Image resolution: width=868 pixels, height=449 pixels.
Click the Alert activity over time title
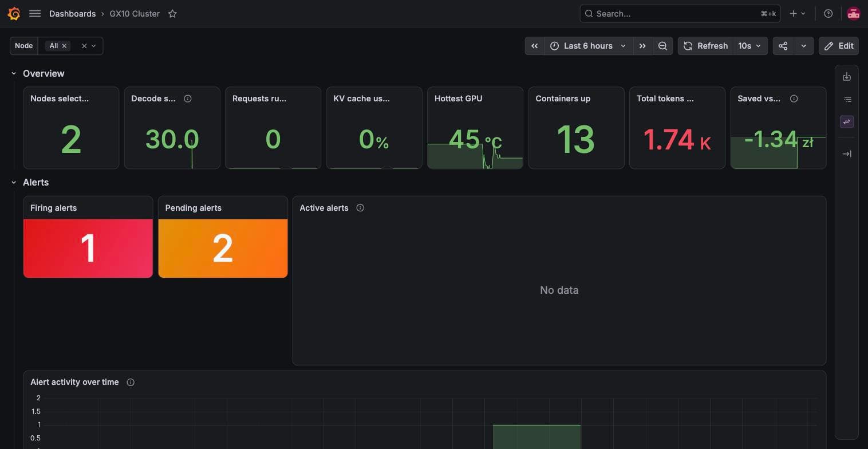coord(74,382)
